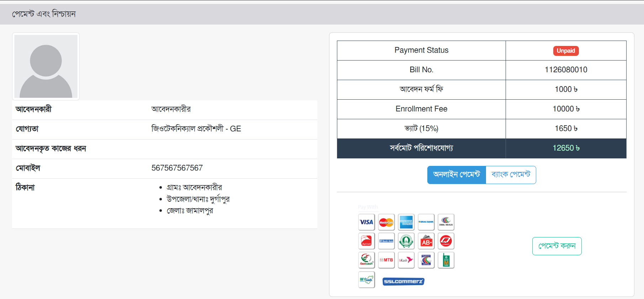Viewport: 644px width, 299px height.
Task: Click the total payable amount 12650 ৳
Action: pyautogui.click(x=566, y=148)
